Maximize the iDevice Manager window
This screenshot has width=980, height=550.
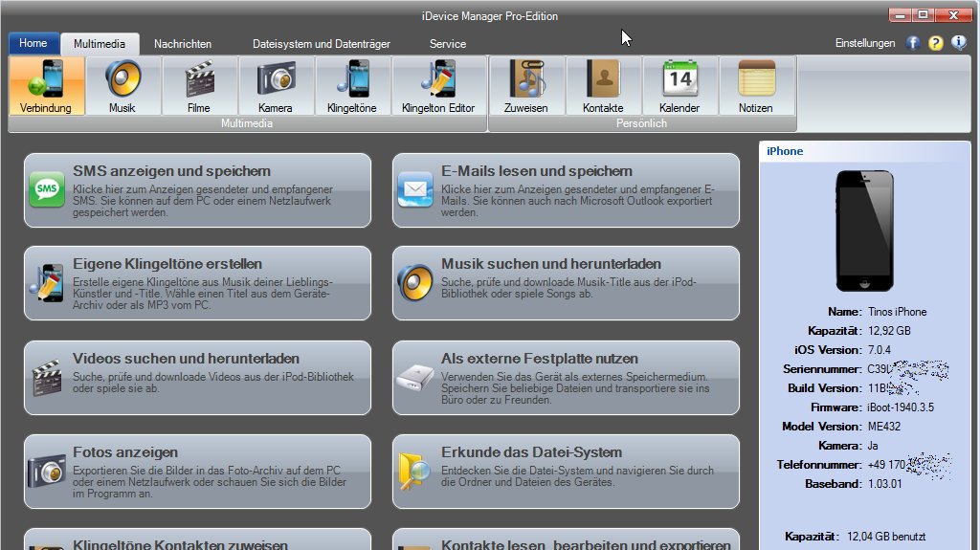923,15
